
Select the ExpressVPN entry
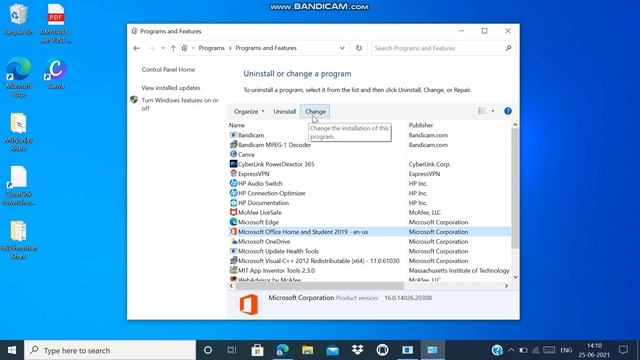[x=249, y=174]
